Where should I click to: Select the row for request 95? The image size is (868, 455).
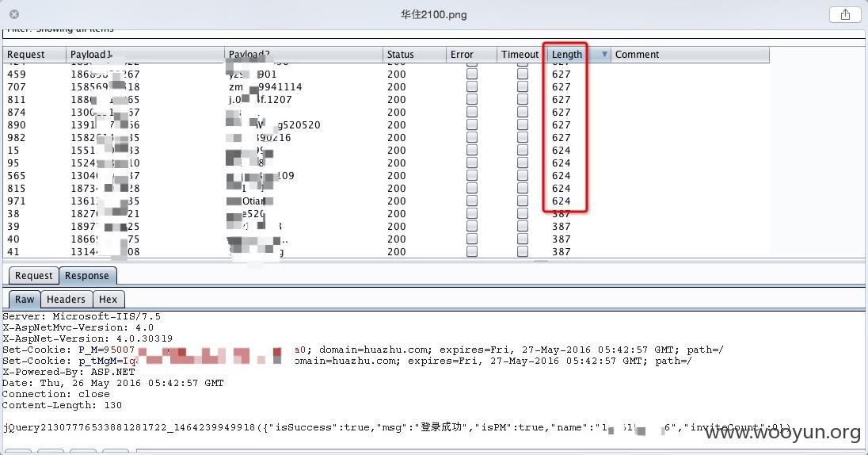click(386, 163)
